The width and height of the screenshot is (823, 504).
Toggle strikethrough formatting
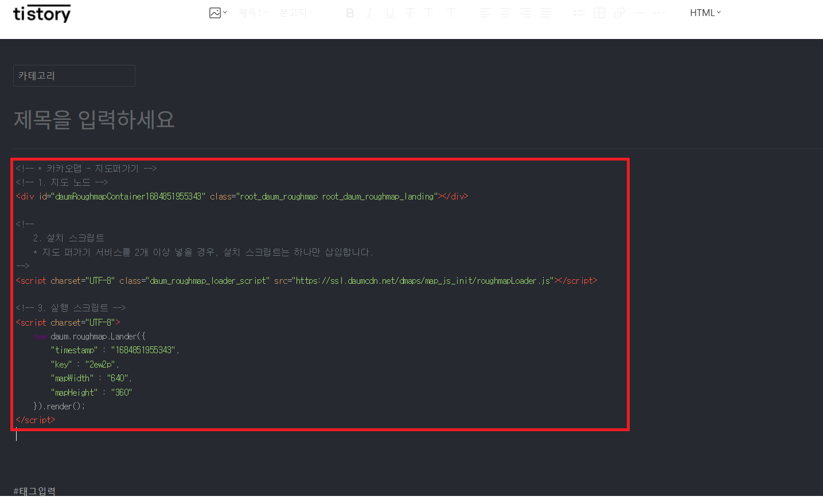pos(409,13)
